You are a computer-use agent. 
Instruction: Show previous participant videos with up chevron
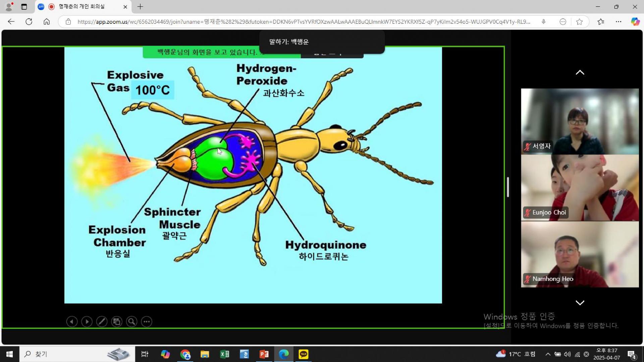[580, 72]
